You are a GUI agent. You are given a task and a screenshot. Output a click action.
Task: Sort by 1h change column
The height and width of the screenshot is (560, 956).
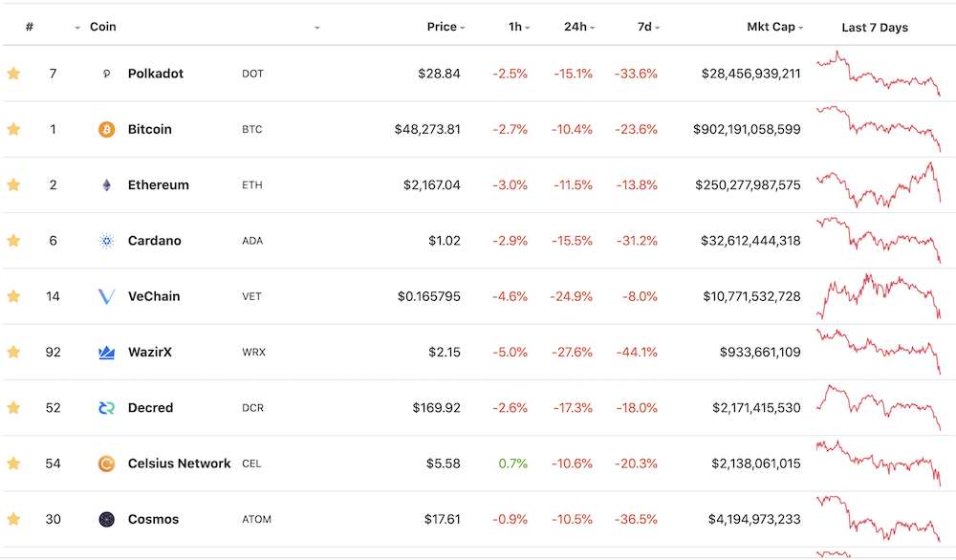click(x=519, y=27)
